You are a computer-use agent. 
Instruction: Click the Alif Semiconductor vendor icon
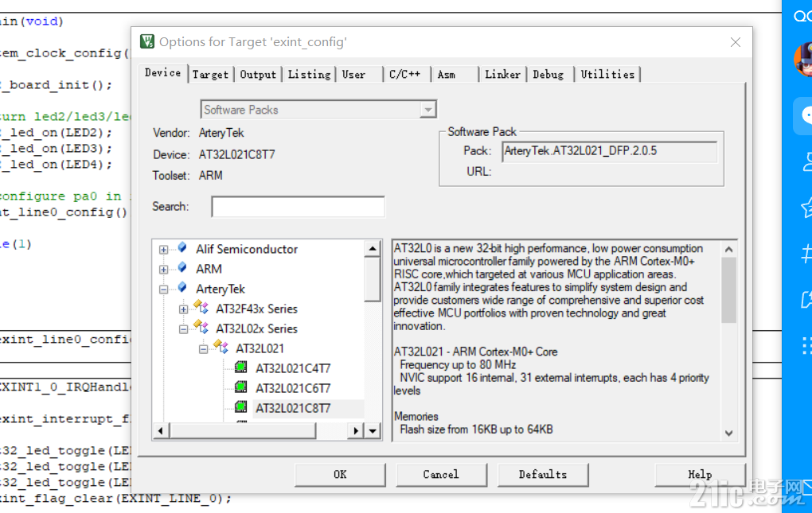click(x=182, y=248)
